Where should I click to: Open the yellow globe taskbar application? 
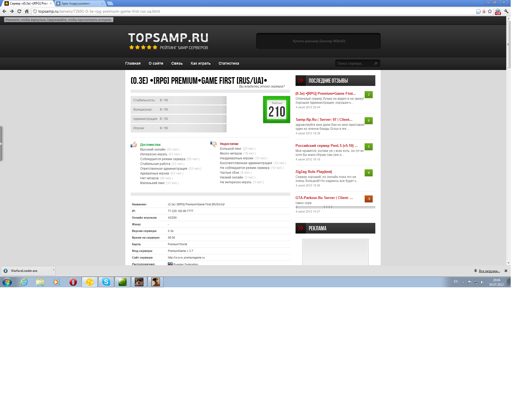point(90,282)
